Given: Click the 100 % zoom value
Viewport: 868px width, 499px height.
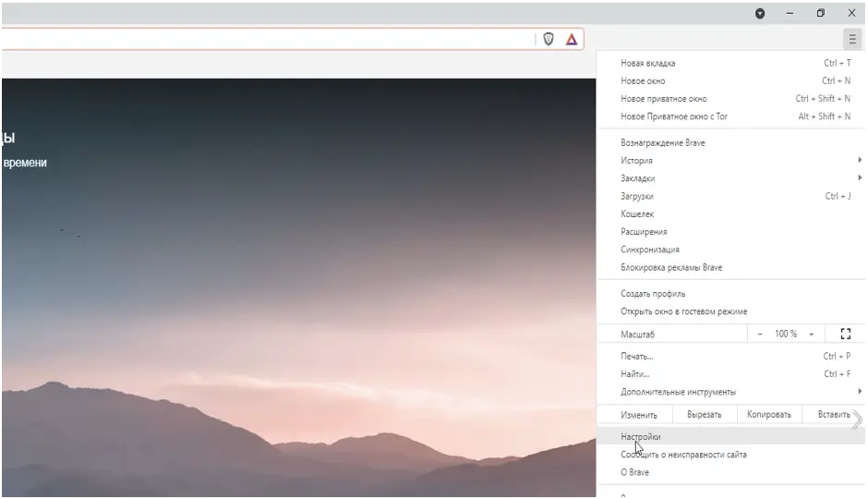Looking at the screenshot, I should (786, 334).
